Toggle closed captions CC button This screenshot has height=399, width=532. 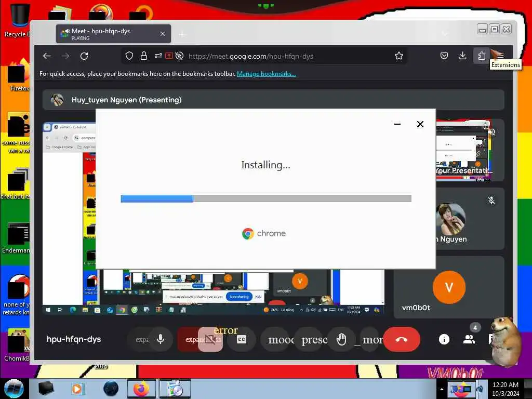(241, 339)
